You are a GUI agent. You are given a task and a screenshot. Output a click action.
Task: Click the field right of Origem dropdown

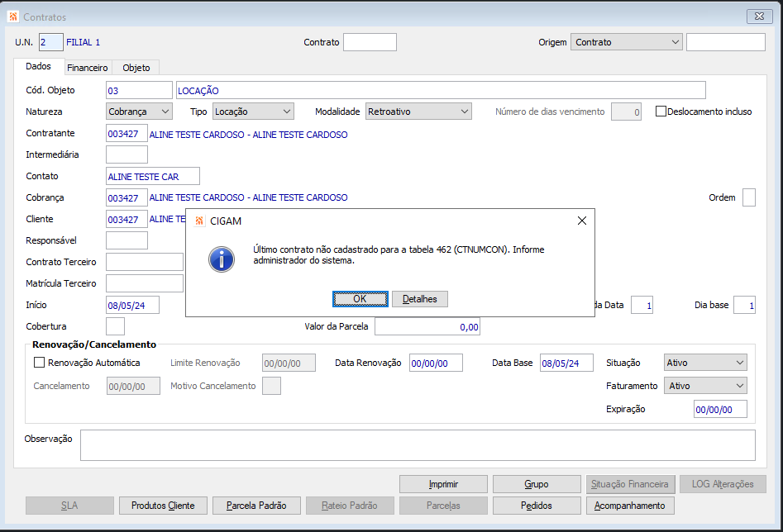coord(726,42)
